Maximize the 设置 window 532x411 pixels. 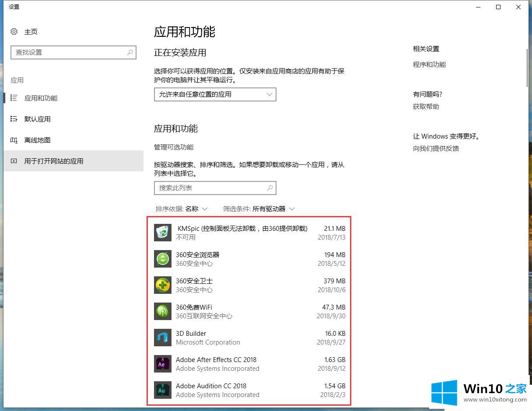498,7
